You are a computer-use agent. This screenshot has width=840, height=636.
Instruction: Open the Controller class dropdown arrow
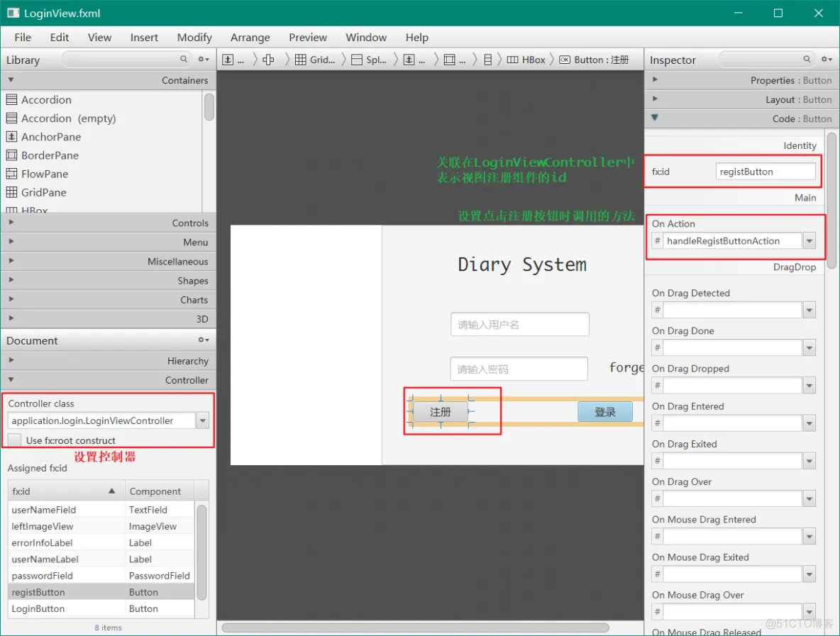202,420
